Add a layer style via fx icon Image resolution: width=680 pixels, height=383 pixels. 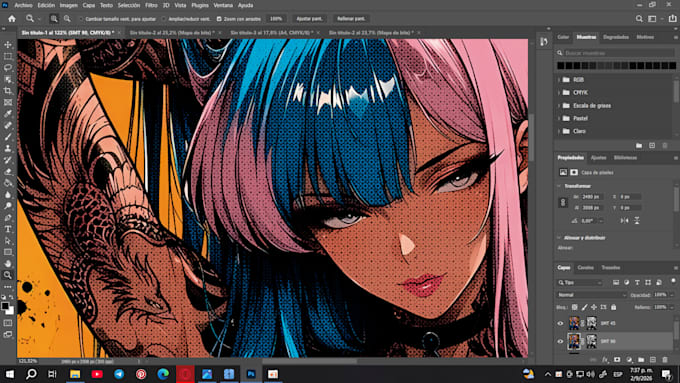pyautogui.click(x=605, y=360)
